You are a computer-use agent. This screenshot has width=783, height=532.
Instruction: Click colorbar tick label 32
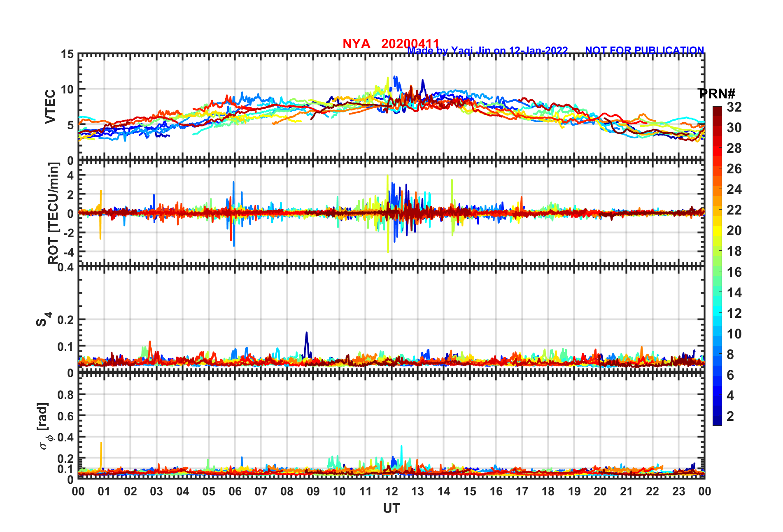(734, 107)
